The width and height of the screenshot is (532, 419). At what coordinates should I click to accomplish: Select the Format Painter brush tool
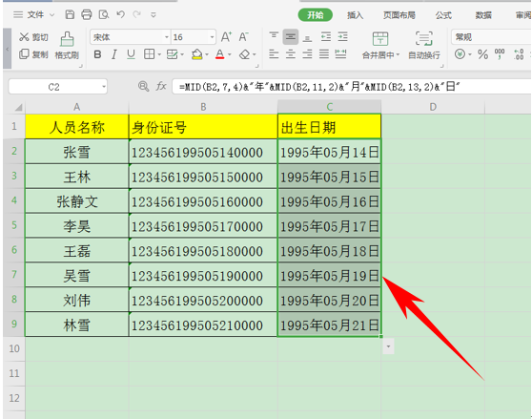pyautogui.click(x=67, y=45)
